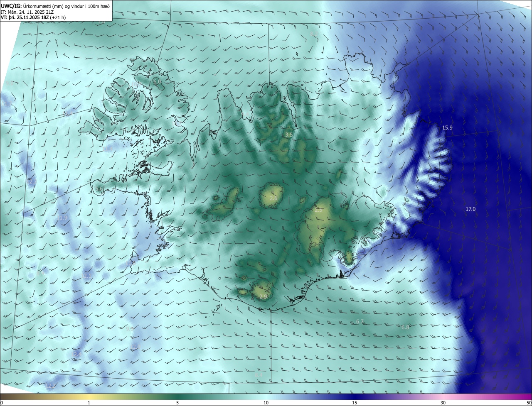The width and height of the screenshot is (532, 406).
Task: Click the color scale tick labeled 15
Action: pyautogui.click(x=355, y=403)
